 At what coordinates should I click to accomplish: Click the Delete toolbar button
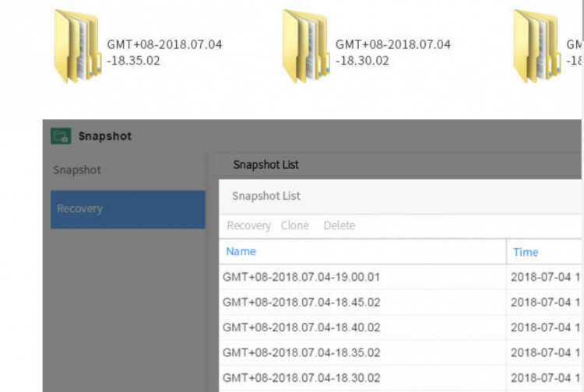[339, 226]
